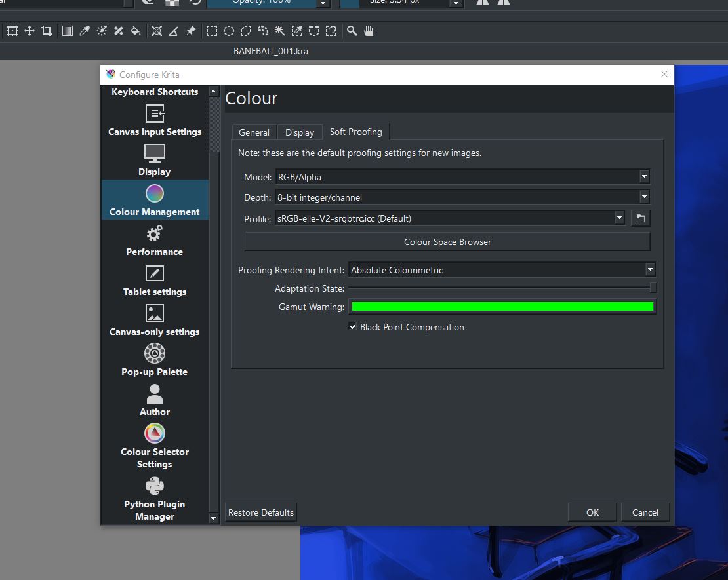This screenshot has height=580, width=728.
Task: Activate the Fill bucket tool
Action: click(x=136, y=31)
